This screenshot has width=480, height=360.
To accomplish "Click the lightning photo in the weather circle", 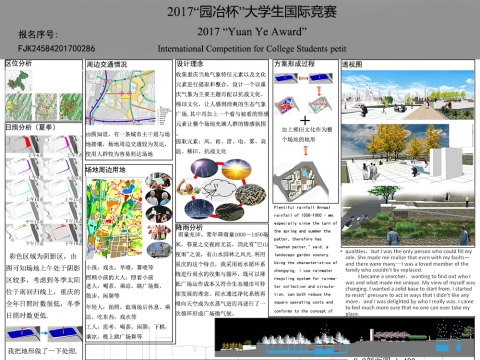I will coord(204,168).
